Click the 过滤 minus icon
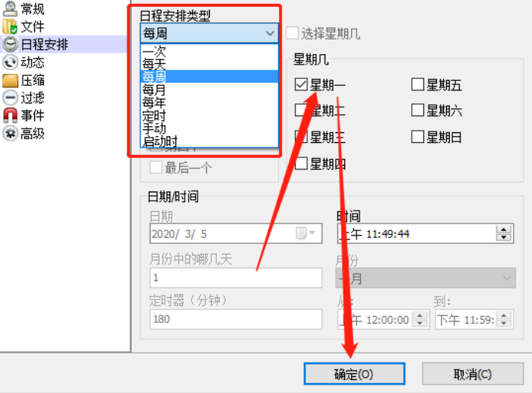Image resolution: width=532 pixels, height=393 pixels. [10, 98]
